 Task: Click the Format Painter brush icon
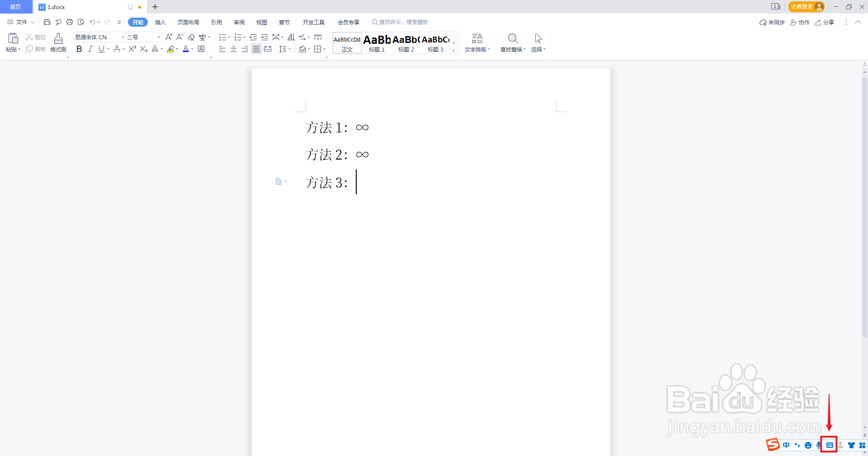[x=58, y=38]
